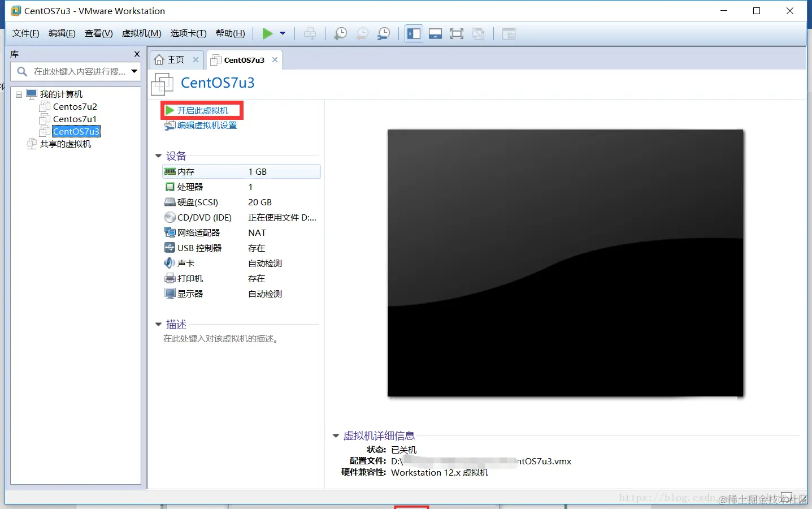Collapse the 虚拟机详细信息 section
812x509 pixels.
(x=336, y=435)
